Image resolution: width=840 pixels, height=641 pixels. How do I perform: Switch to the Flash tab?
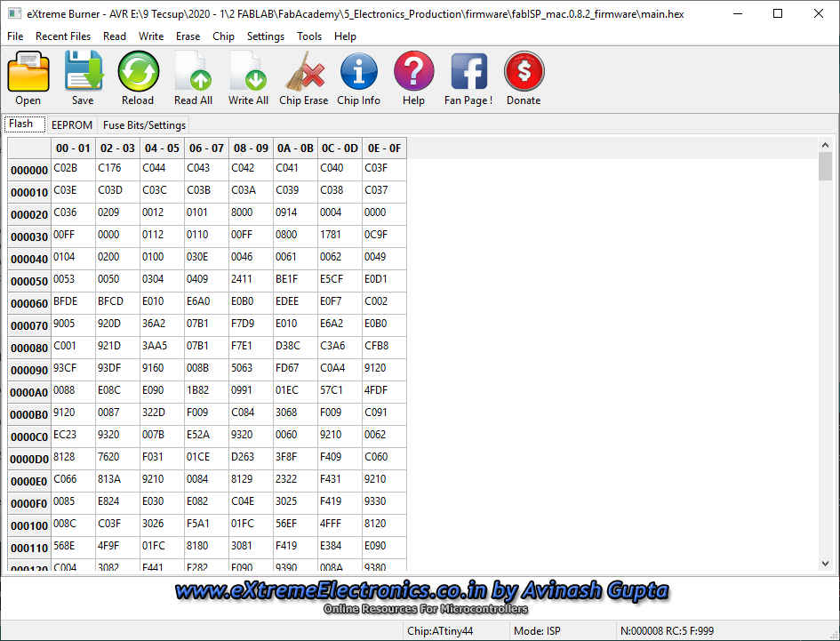click(25, 124)
